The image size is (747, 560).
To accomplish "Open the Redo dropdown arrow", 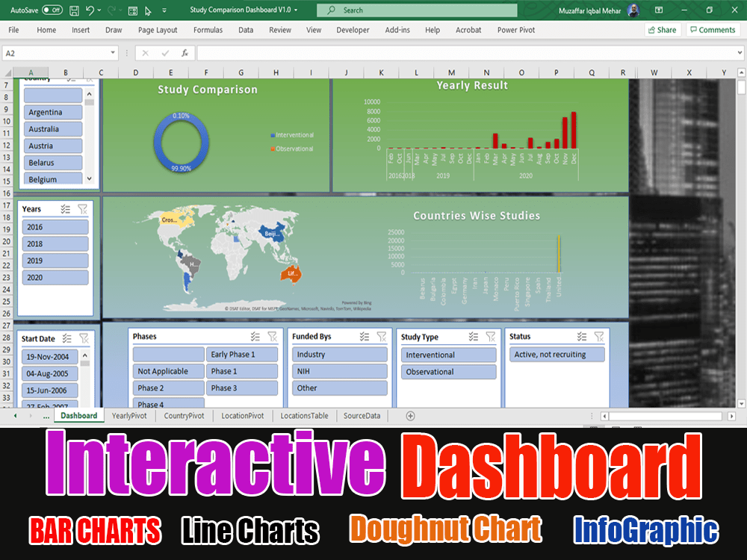I will 120,10.
